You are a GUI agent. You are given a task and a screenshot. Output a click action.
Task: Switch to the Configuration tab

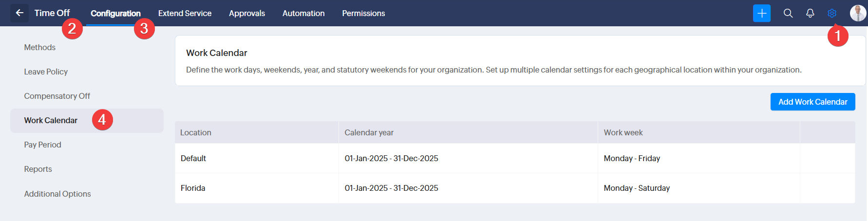tap(115, 13)
